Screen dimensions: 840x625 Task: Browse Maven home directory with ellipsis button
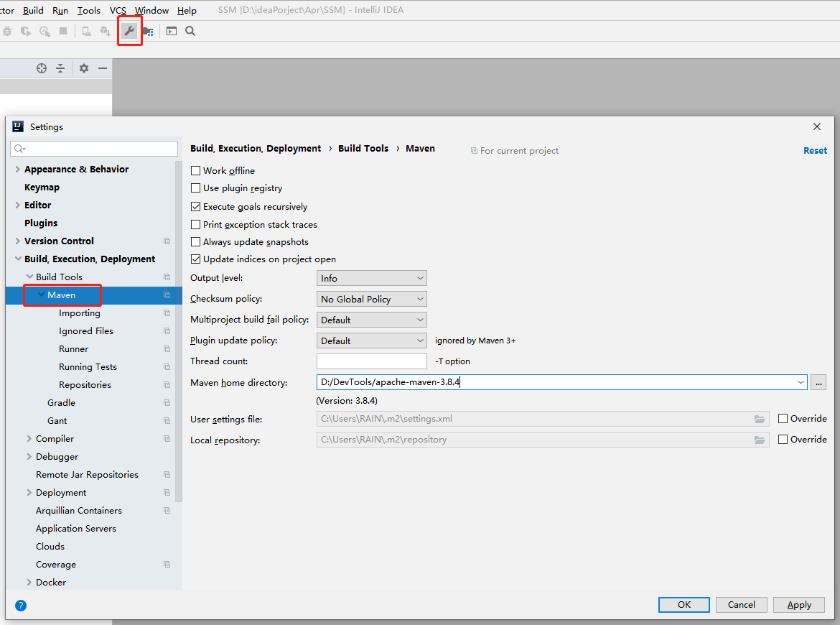(818, 382)
